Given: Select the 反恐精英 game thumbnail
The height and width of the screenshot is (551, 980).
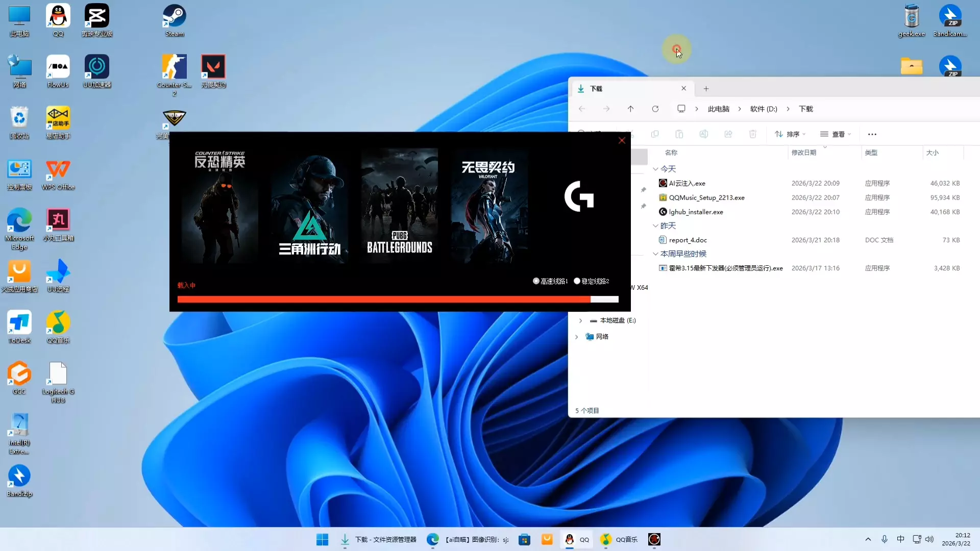Looking at the screenshot, I should pyautogui.click(x=220, y=206).
